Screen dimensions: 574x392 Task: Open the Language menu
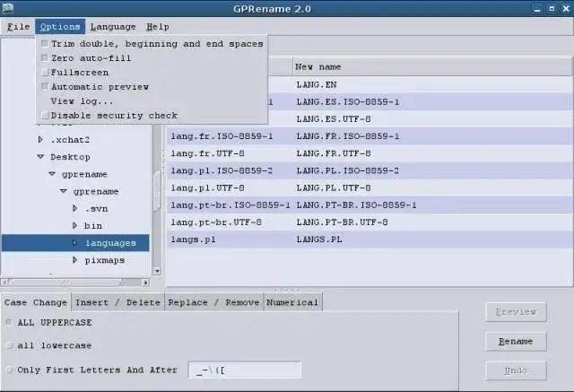click(x=113, y=27)
